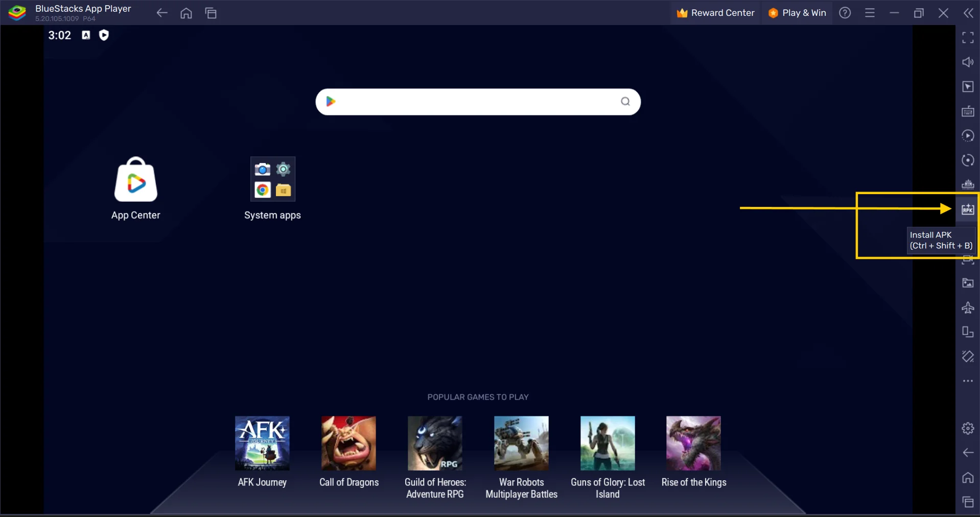980x517 pixels.
Task: Open War Robots Multiplayer Battles thumbnail
Action: (521, 443)
